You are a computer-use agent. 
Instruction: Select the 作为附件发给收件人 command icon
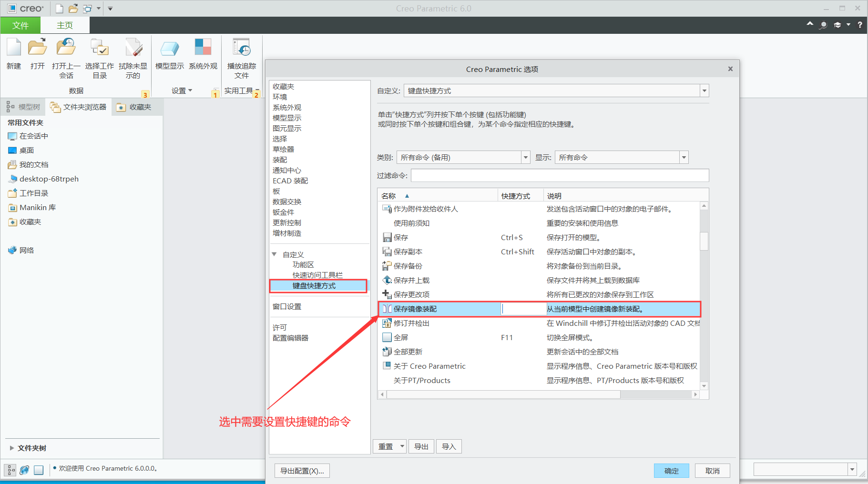387,209
